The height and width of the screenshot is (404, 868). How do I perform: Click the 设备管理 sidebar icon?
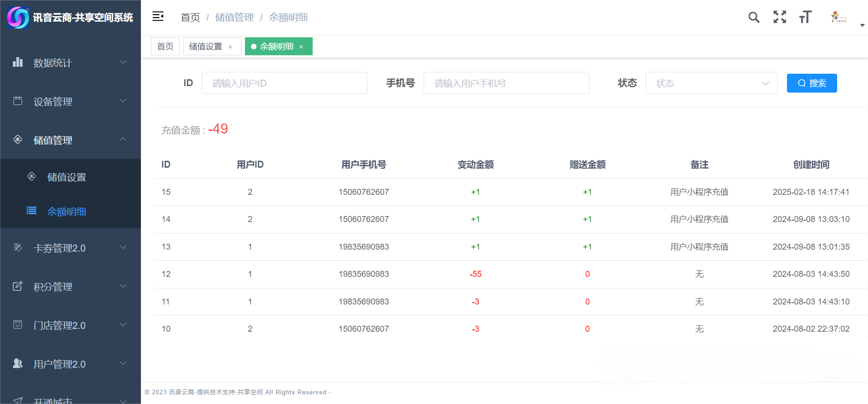(x=17, y=101)
